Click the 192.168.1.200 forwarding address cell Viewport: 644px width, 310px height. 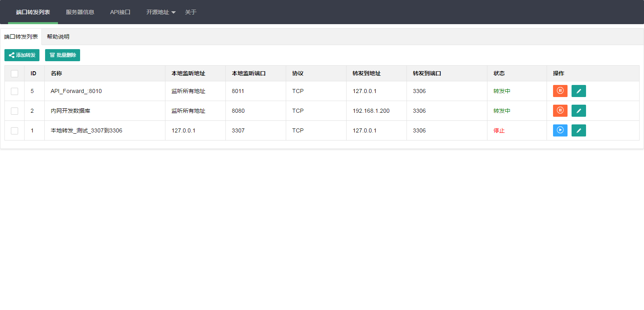(371, 111)
